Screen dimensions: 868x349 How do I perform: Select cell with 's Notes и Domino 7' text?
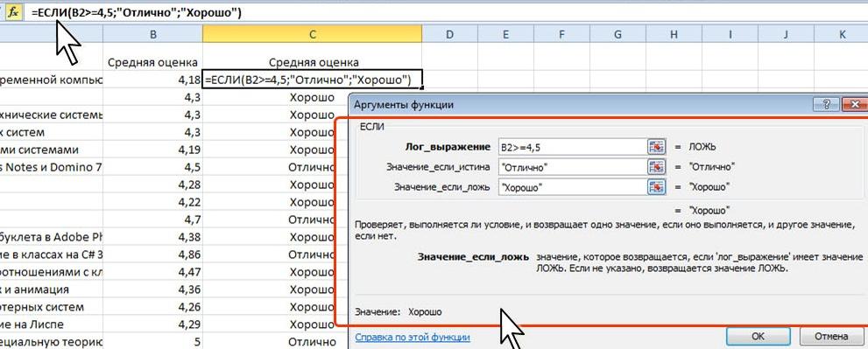click(x=52, y=166)
